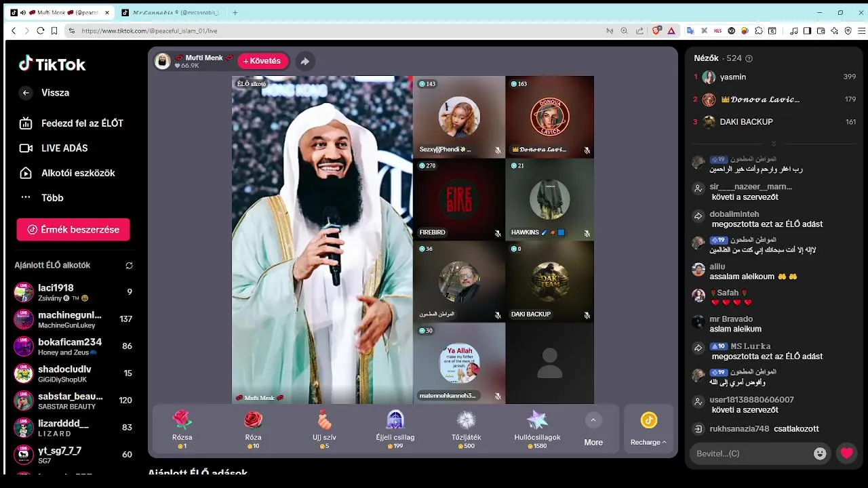The image size is (868, 488).
Task: Click browser back button
Action: [x=14, y=30]
